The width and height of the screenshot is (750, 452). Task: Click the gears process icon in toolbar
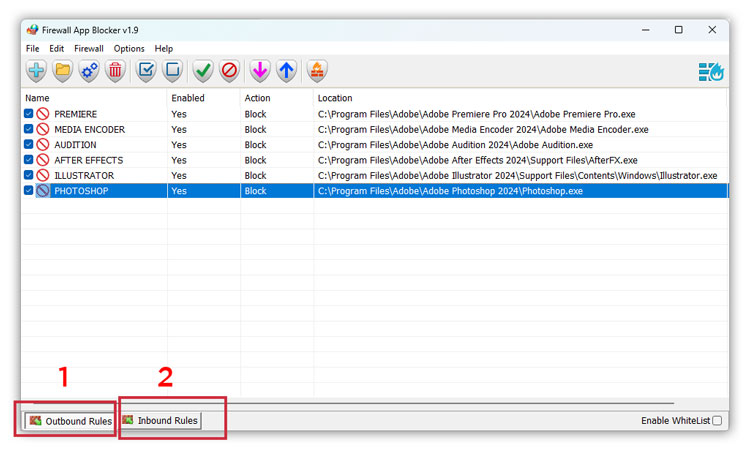[x=89, y=71]
